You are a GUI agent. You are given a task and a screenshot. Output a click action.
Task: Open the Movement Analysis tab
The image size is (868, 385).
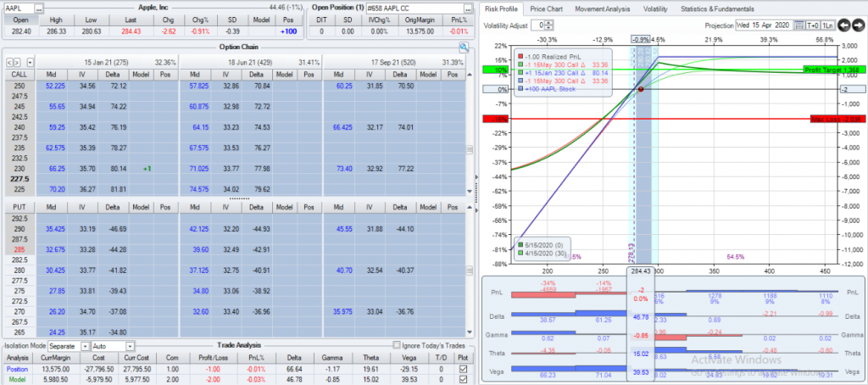(603, 8)
